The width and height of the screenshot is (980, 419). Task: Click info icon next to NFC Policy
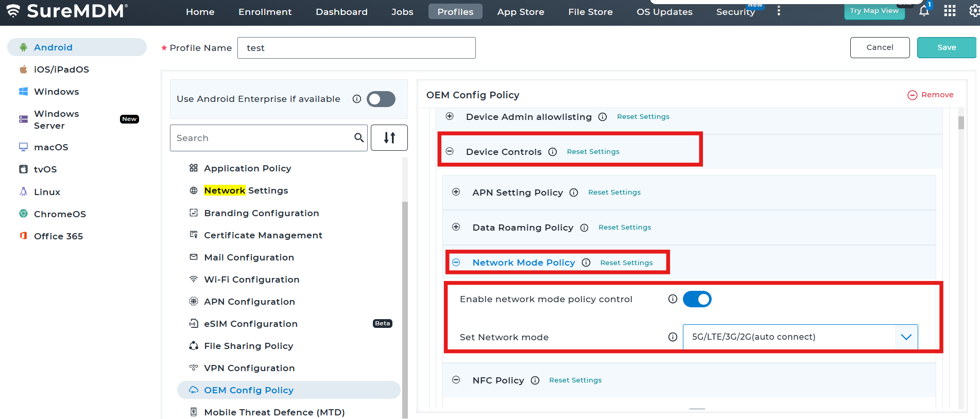coord(535,380)
